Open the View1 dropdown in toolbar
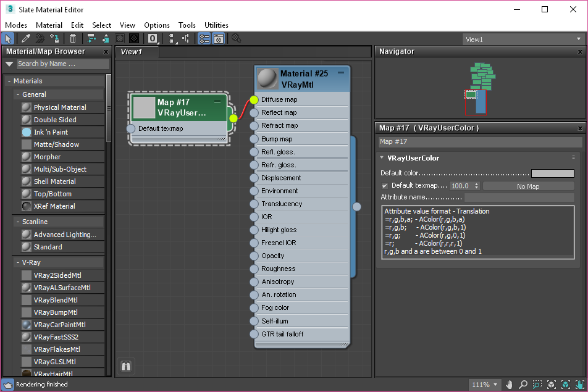 point(522,40)
